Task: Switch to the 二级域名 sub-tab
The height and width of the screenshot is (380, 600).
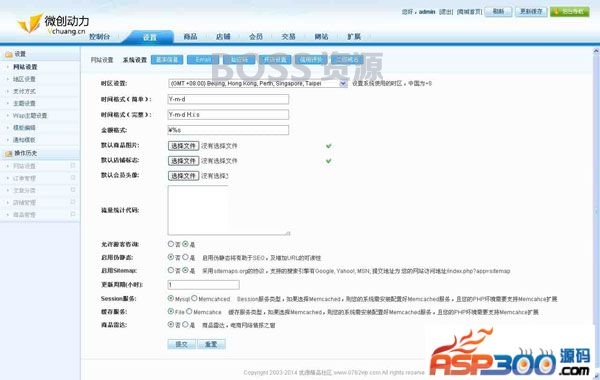Action: (x=347, y=60)
